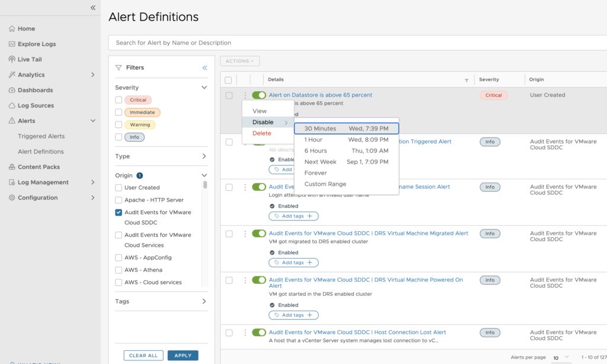Uncheck Audit Events for VMware Cloud SDDC origin
The image size is (607, 364).
pyautogui.click(x=119, y=212)
